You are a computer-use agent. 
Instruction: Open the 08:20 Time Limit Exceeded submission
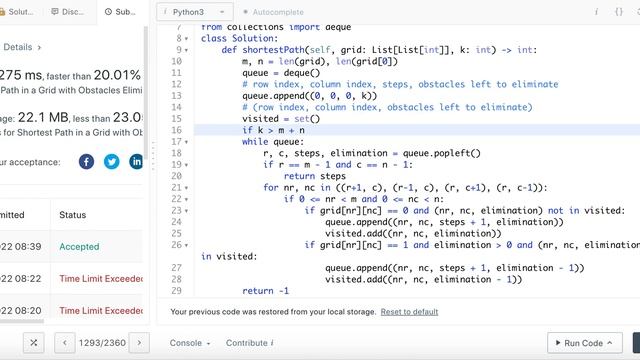pyautogui.click(x=101, y=311)
